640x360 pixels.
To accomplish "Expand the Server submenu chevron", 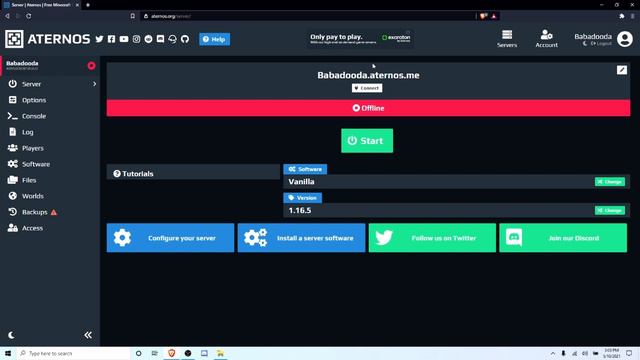I will click(x=95, y=84).
